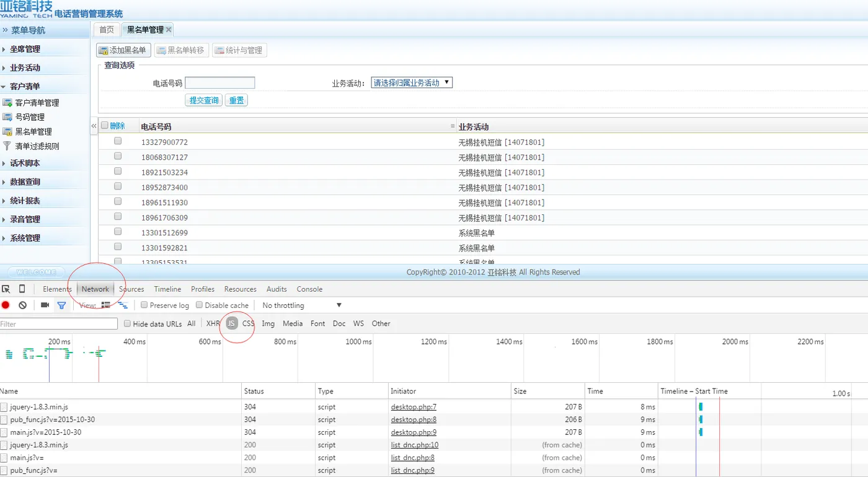Focus the network Filter text box
The height and width of the screenshot is (477, 868).
tap(59, 324)
